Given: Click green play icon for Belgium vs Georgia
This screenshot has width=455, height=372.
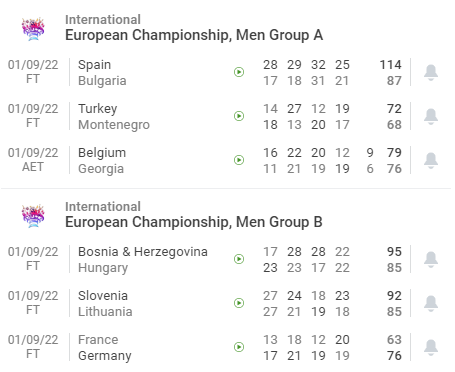Looking at the screenshot, I should pyautogui.click(x=239, y=160).
